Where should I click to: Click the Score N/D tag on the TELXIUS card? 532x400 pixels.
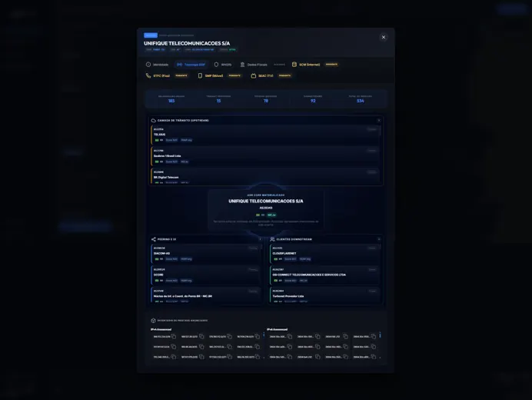coord(171,140)
